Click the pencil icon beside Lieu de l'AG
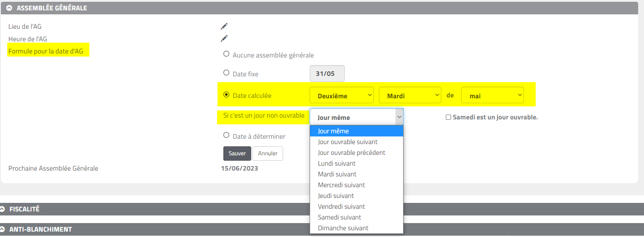Image resolution: width=644 pixels, height=237 pixels. (224, 26)
